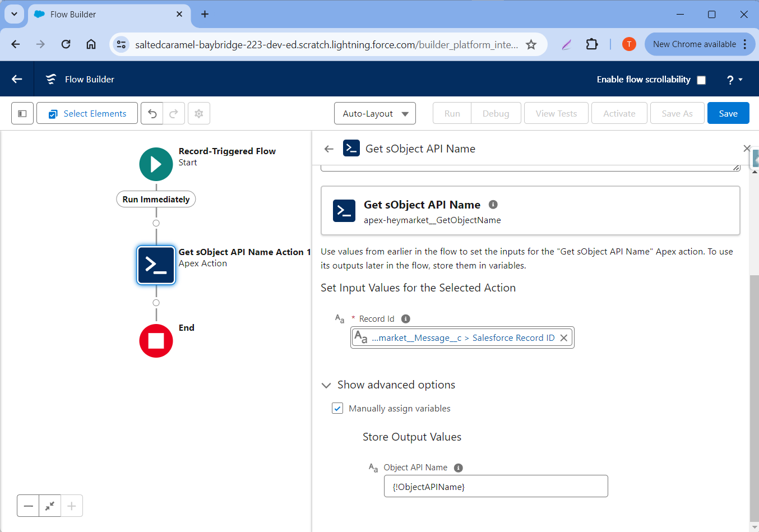Open the Chrome profile avatar
This screenshot has width=759, height=532.
point(629,44)
